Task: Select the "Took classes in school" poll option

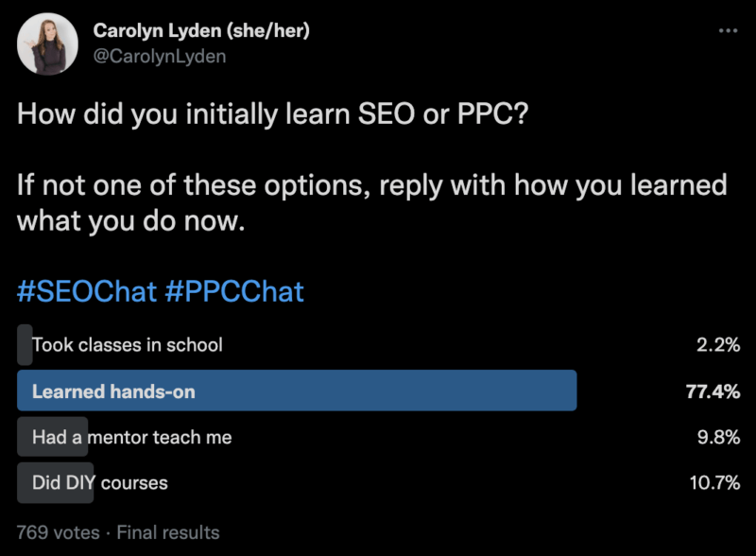Action: [128, 344]
